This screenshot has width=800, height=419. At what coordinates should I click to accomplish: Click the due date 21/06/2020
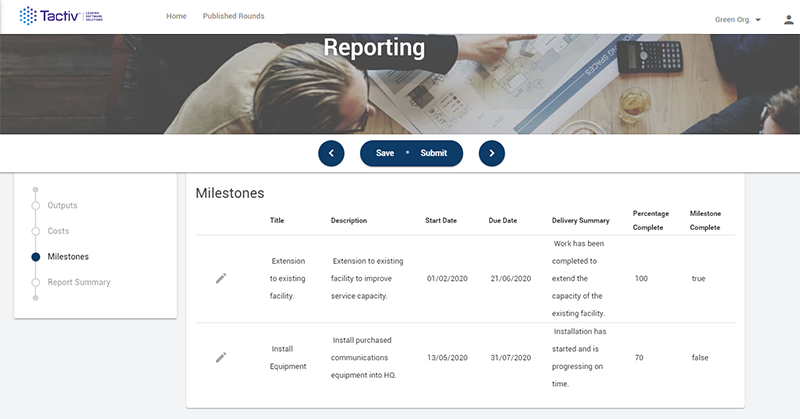point(511,279)
